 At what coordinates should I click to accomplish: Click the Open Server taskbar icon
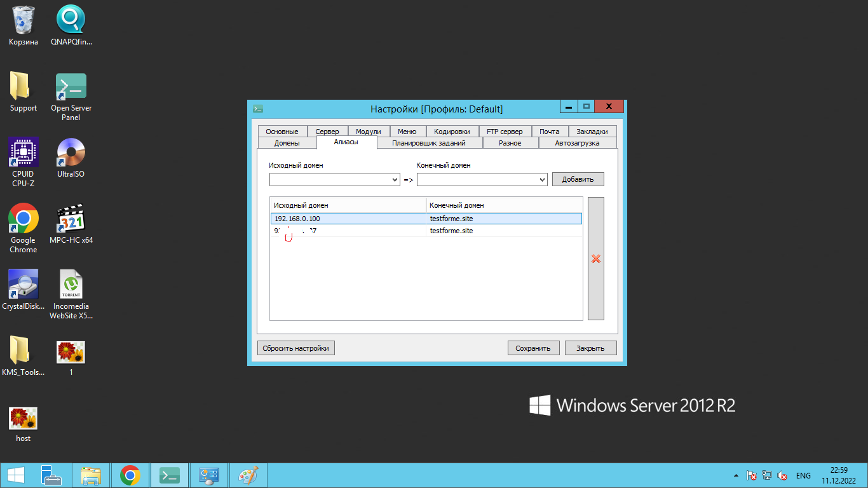point(170,475)
